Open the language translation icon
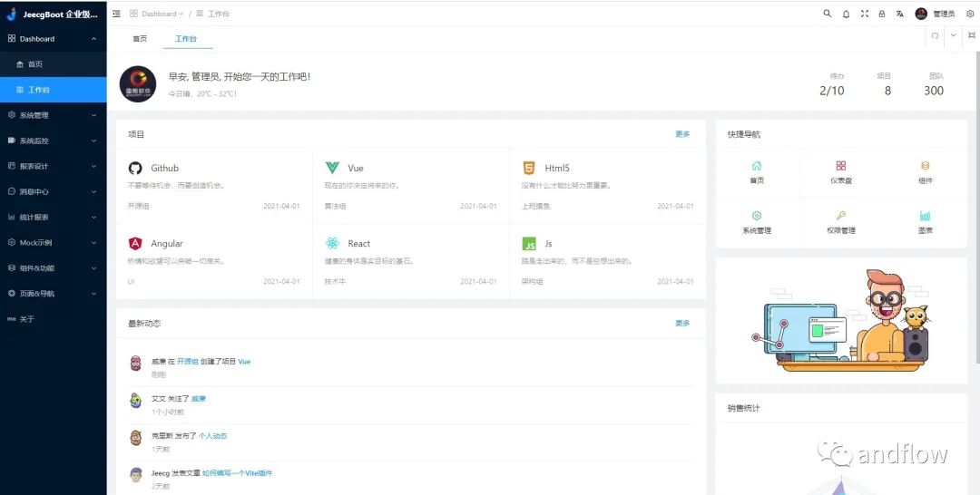The width and height of the screenshot is (980, 495). 900,13
